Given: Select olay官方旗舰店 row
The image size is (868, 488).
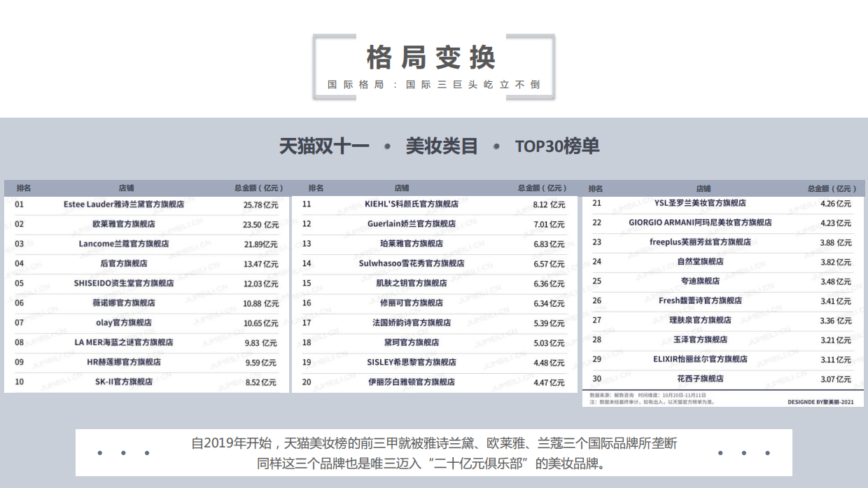Looking at the screenshot, I should [147, 323].
